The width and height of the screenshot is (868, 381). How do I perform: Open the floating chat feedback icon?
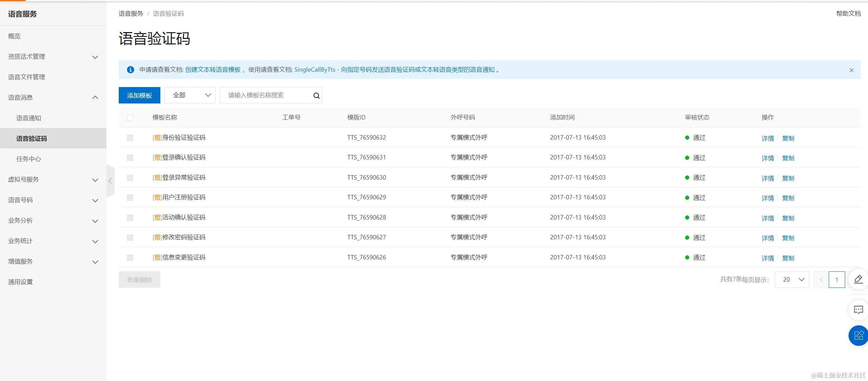point(858,310)
